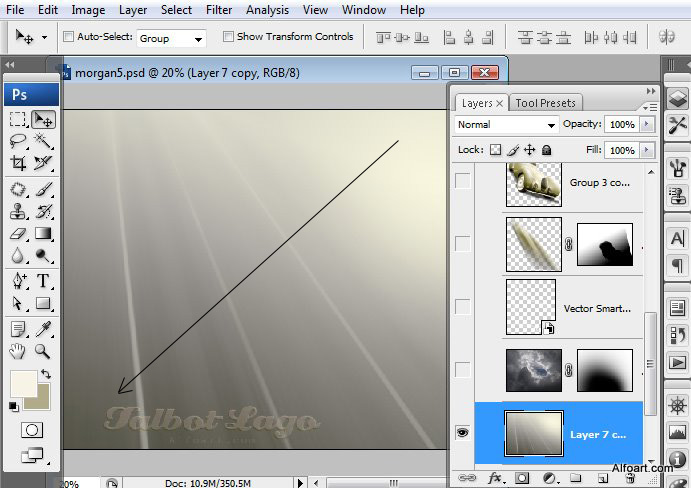
Task: Select the Rectangular Marquee tool
Action: click(x=18, y=119)
